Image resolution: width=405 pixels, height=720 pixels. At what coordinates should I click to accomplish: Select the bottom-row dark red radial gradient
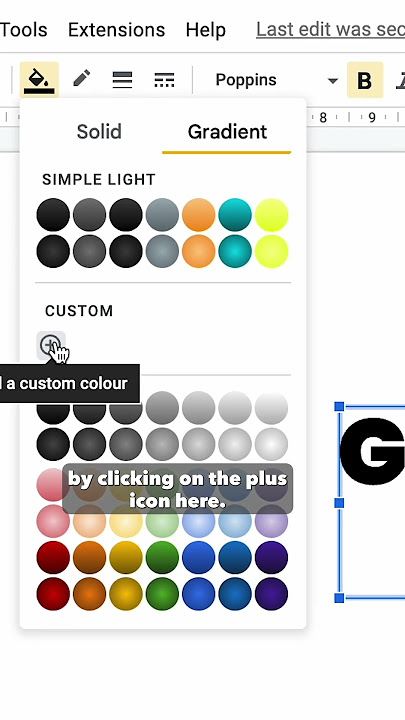coord(53,594)
